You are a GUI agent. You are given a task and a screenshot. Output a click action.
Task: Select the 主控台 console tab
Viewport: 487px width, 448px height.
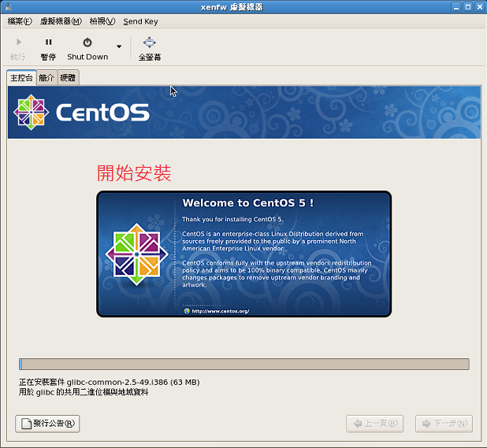point(21,78)
